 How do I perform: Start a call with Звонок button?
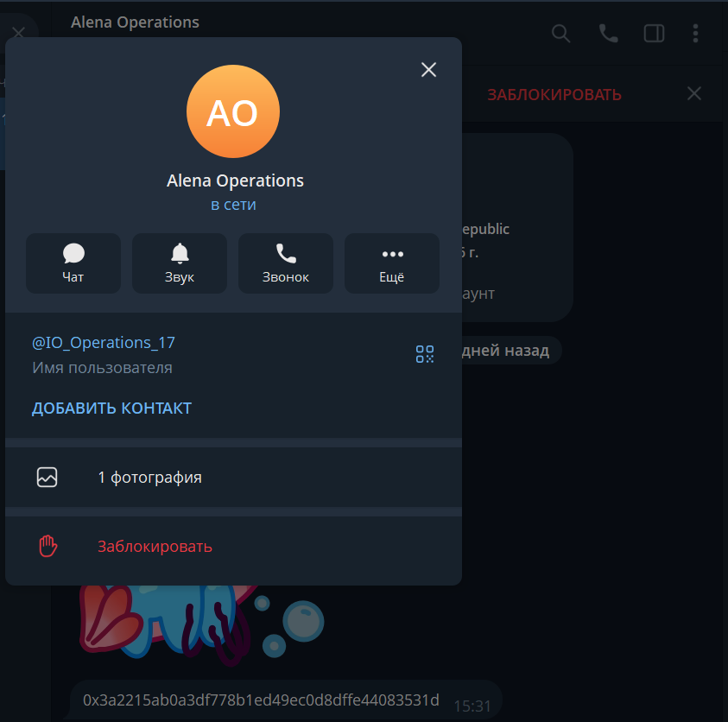tap(286, 263)
